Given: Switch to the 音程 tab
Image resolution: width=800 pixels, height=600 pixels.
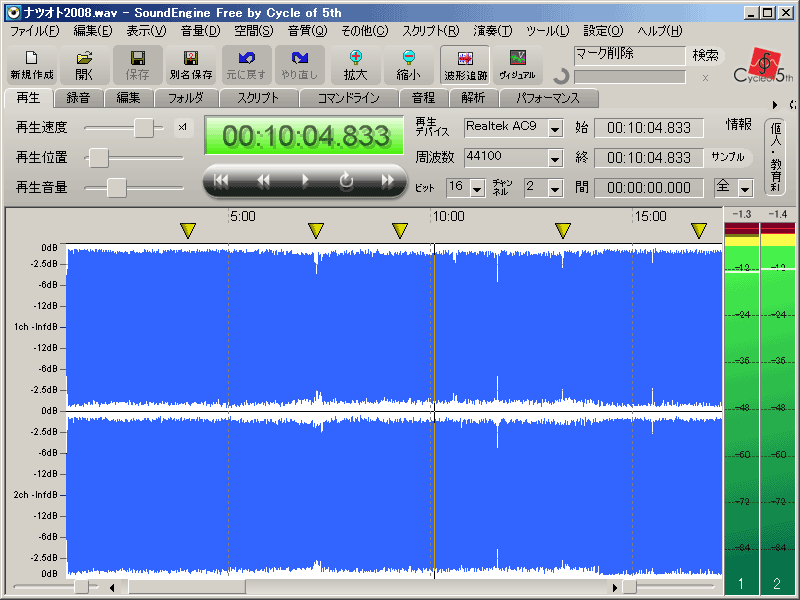Looking at the screenshot, I should [423, 97].
